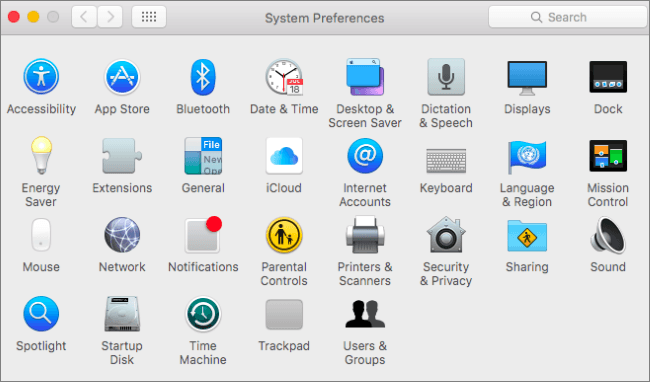Show all preferences using the grid button
650x382 pixels.
(149, 17)
